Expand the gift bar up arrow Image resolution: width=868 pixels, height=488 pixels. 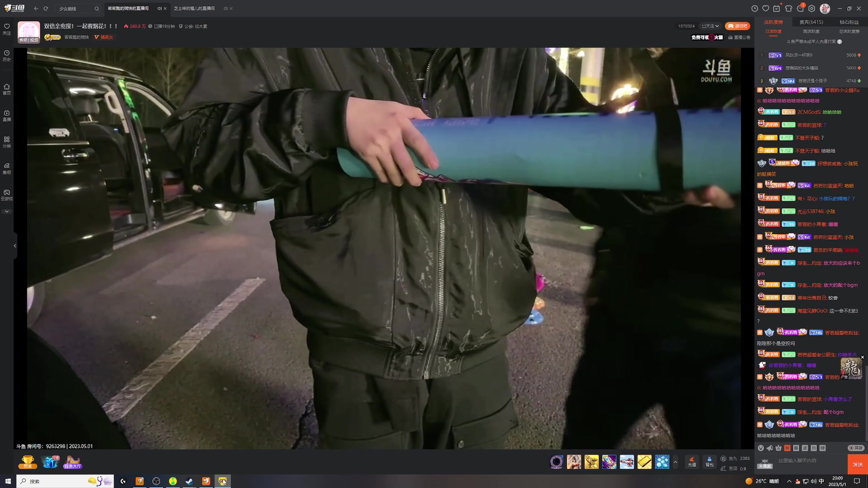point(675,462)
